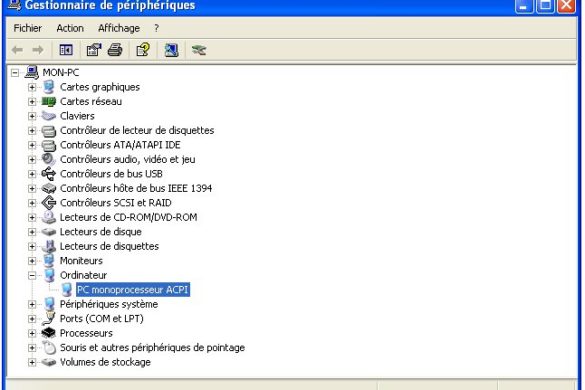This screenshot has height=390, width=585.
Task: Maximize the Gestionnaire de périphériques window
Action: 545,5
